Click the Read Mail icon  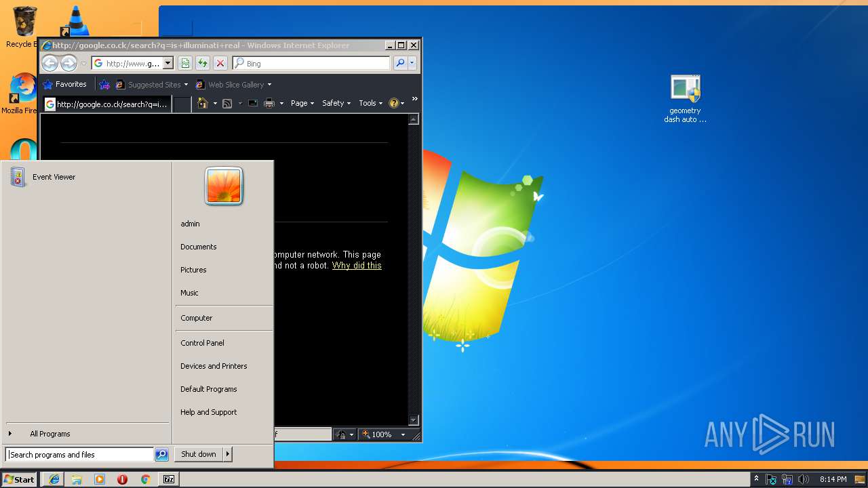click(253, 103)
